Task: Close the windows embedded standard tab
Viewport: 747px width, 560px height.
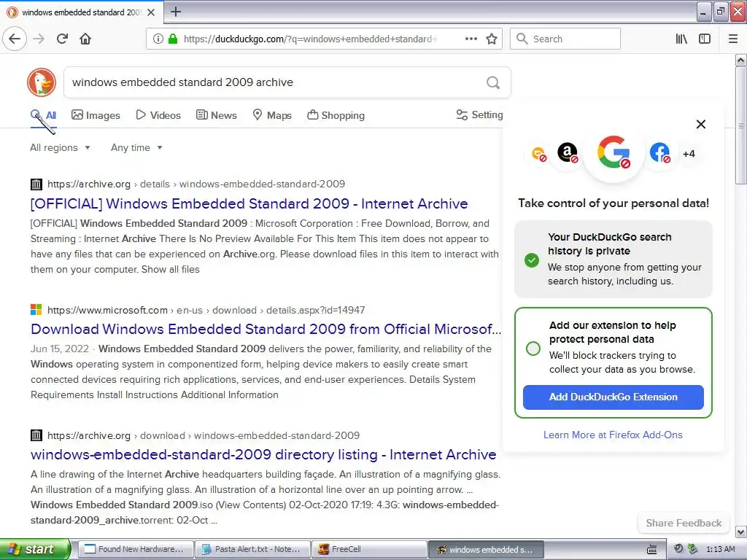Action: pyautogui.click(x=151, y=12)
